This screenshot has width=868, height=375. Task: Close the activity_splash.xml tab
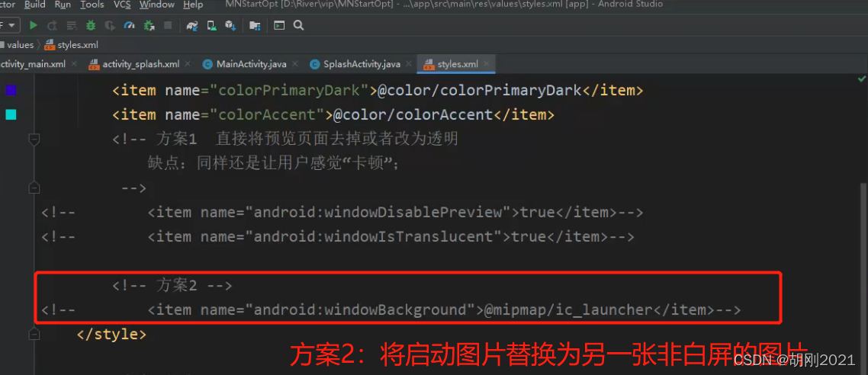(188, 64)
